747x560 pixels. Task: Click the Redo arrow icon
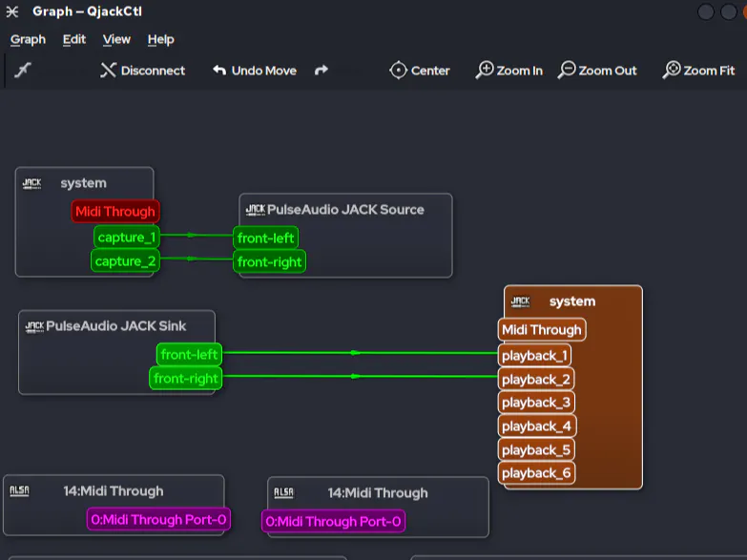(x=322, y=70)
